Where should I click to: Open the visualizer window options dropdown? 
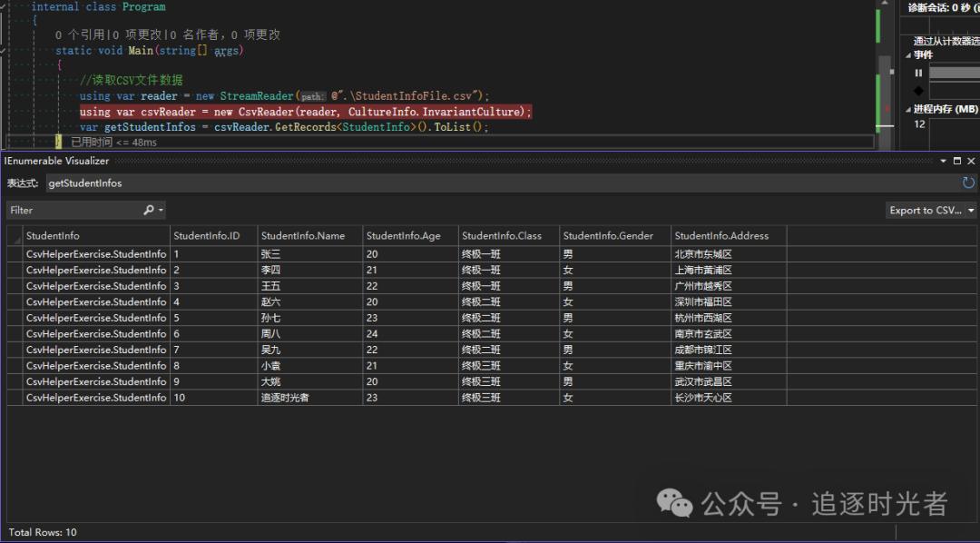click(943, 161)
